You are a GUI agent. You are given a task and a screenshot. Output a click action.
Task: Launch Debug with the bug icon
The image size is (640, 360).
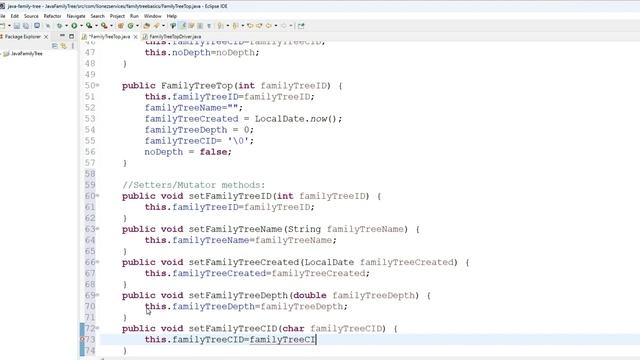tap(60, 26)
